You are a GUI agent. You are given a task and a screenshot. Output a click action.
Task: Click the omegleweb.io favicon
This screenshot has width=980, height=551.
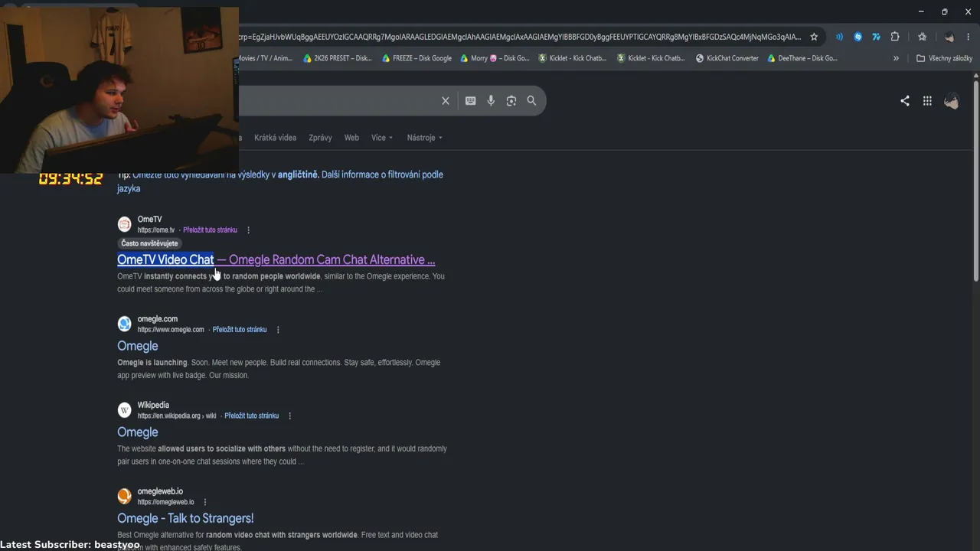tap(124, 496)
